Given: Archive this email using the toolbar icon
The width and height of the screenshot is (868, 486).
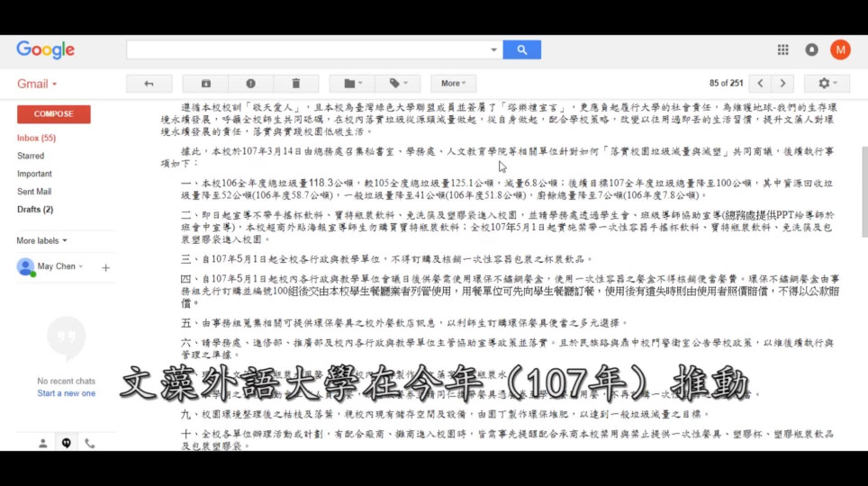Looking at the screenshot, I should 206,84.
